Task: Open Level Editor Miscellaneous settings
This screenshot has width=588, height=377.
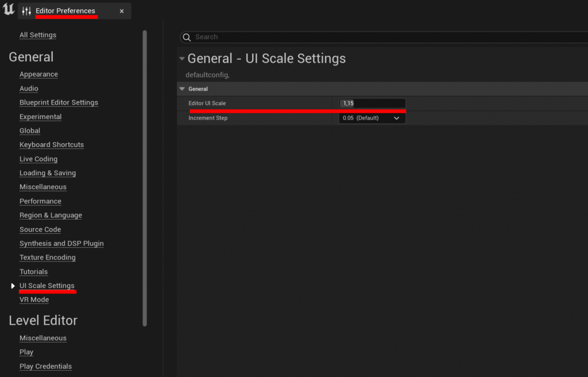Action: [x=43, y=338]
